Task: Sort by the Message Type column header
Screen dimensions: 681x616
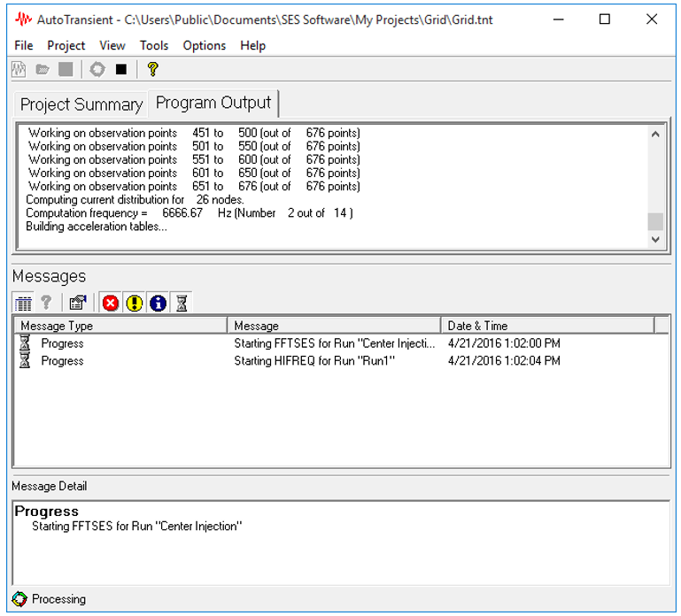Action: click(x=120, y=326)
